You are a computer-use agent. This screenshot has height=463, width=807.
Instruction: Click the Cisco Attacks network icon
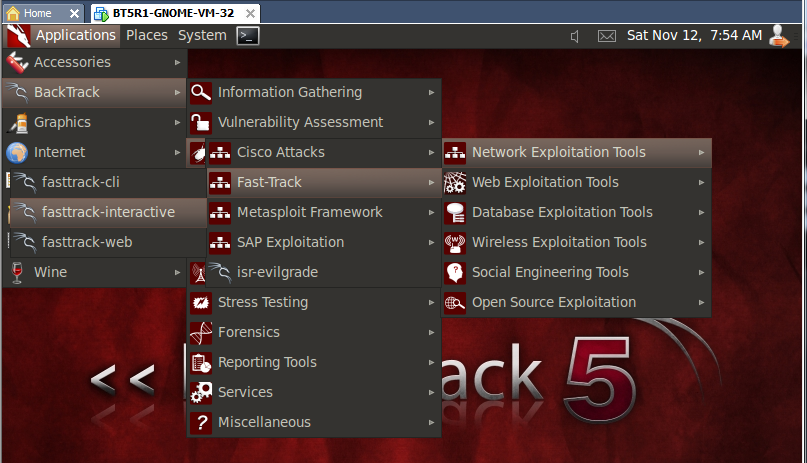click(x=220, y=153)
